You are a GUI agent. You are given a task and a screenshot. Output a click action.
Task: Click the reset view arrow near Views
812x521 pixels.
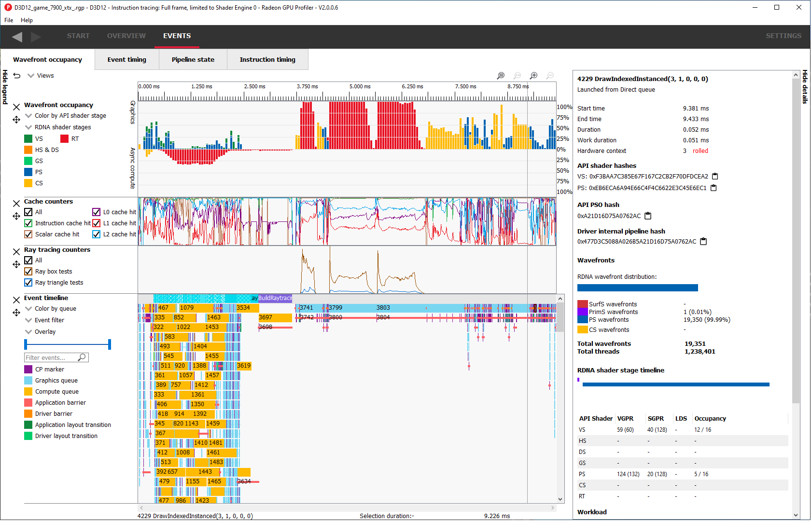click(x=16, y=75)
